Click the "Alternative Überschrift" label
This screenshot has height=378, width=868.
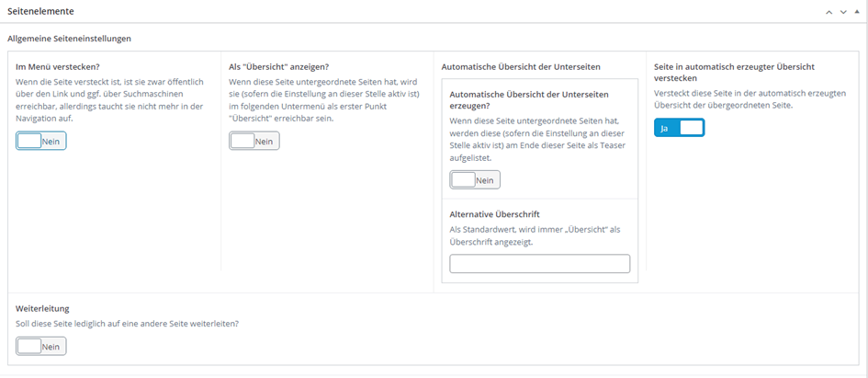(494, 214)
